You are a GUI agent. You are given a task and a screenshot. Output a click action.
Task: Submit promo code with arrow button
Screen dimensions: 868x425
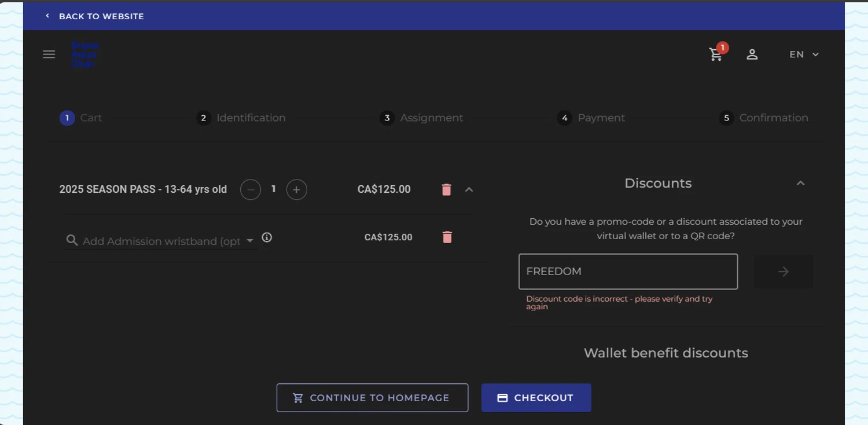[x=784, y=272]
